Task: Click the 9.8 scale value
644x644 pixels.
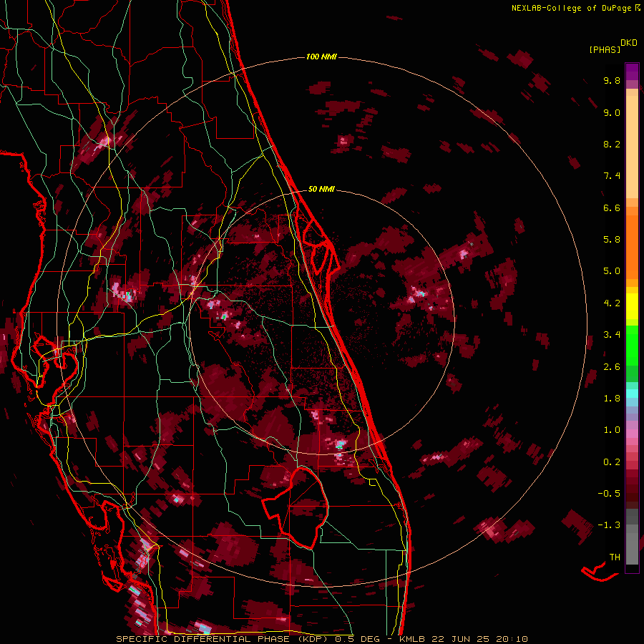Action: click(612, 80)
